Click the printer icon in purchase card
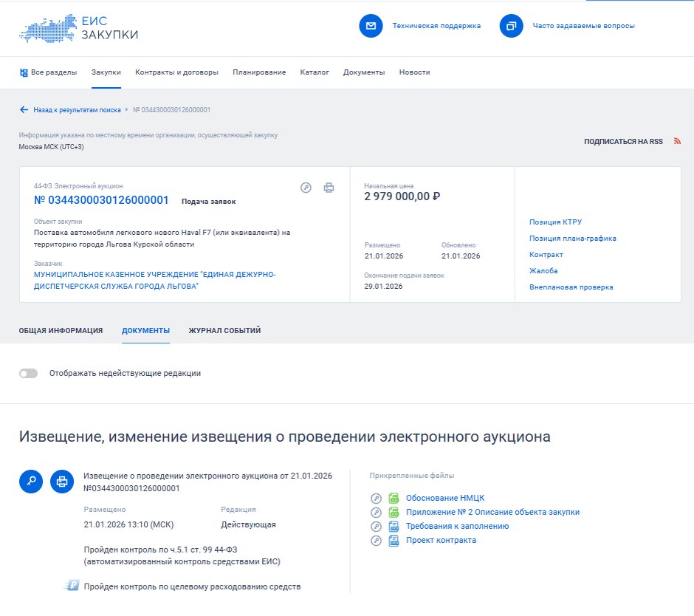 pos(329,188)
